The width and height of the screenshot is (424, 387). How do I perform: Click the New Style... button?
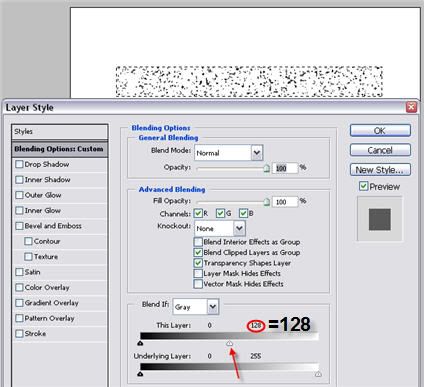coord(380,170)
